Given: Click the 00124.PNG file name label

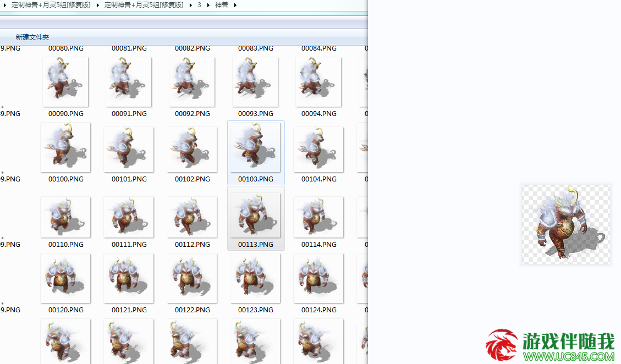Looking at the screenshot, I should coord(319,310).
